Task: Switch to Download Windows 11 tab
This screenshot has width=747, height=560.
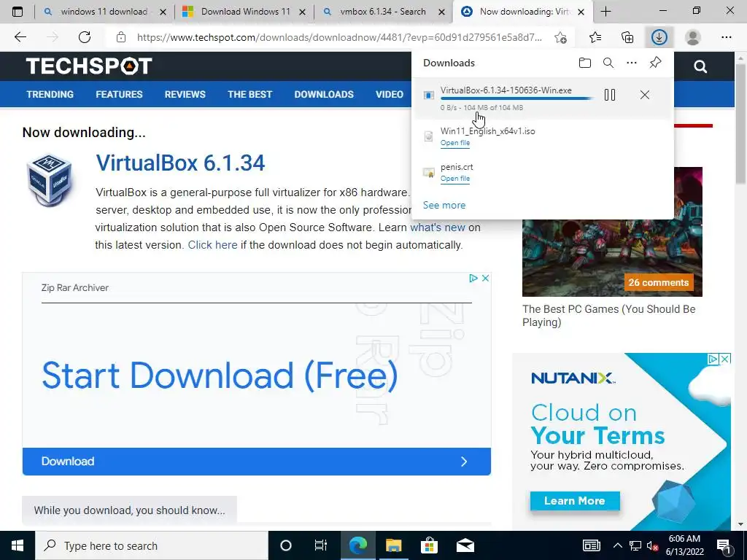Action: click(x=245, y=12)
